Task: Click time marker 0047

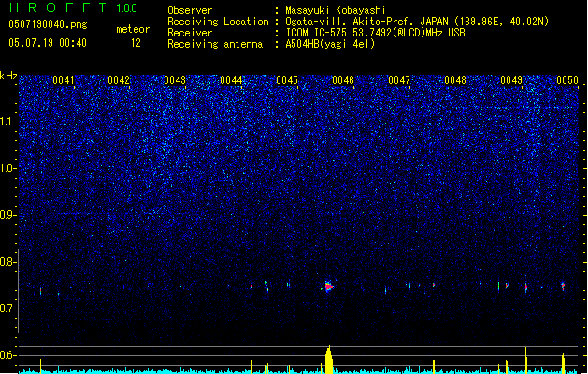Action: [399, 80]
